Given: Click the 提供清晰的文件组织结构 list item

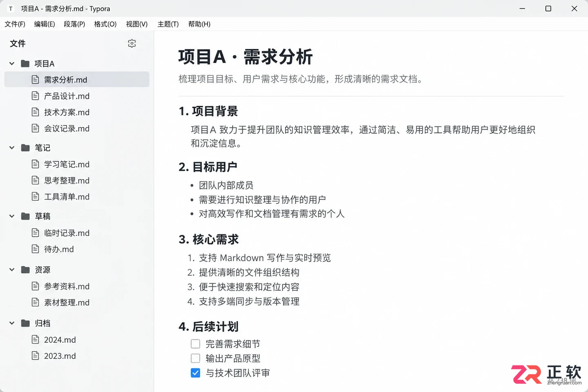Looking at the screenshot, I should click(249, 272).
